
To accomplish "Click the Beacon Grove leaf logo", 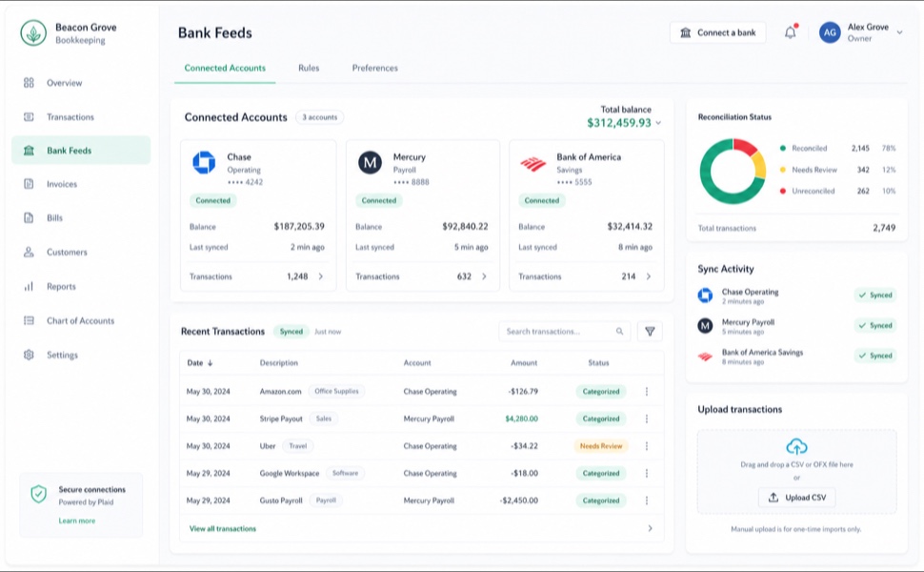I will tap(33, 33).
